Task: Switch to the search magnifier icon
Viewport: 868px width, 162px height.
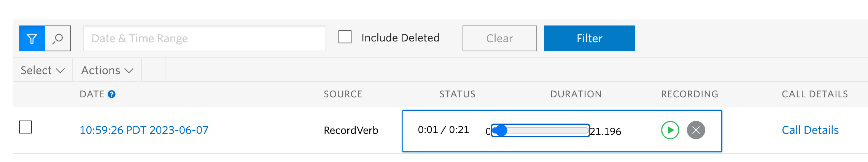Action: coord(58,38)
